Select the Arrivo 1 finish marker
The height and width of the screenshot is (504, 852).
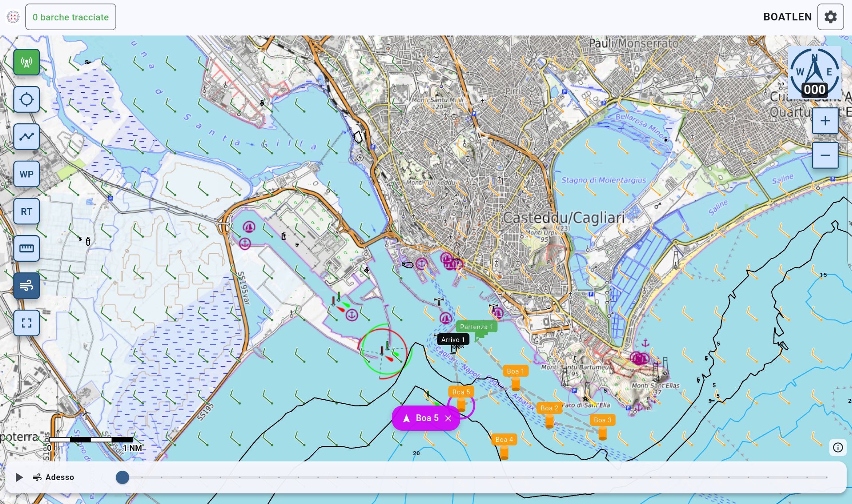[453, 340]
